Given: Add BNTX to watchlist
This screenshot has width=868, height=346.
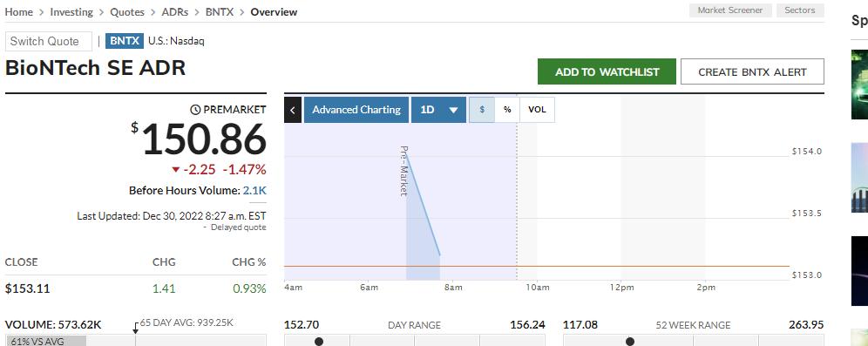Looking at the screenshot, I should (x=607, y=72).
